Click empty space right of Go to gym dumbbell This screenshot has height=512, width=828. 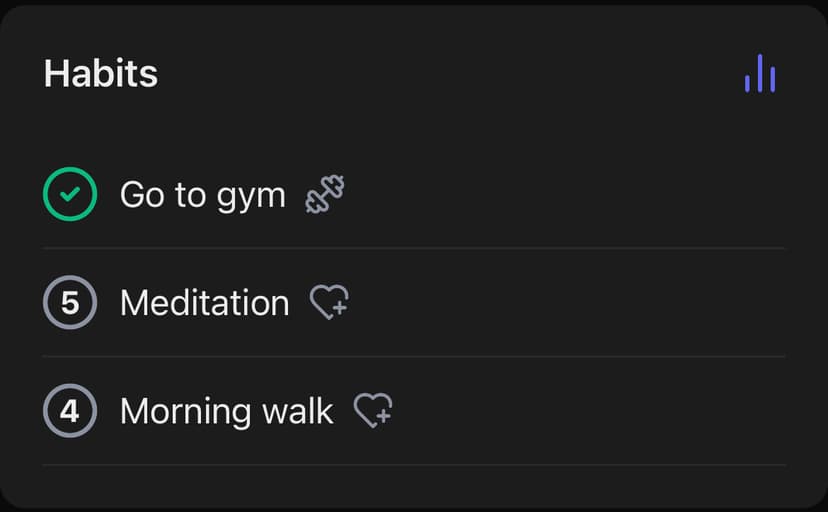tap(560, 194)
